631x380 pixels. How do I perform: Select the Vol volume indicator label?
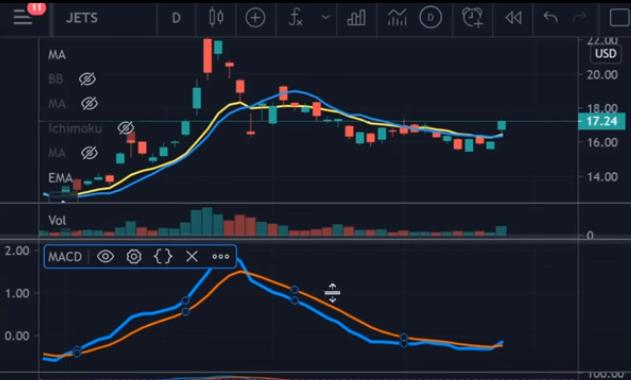57,220
